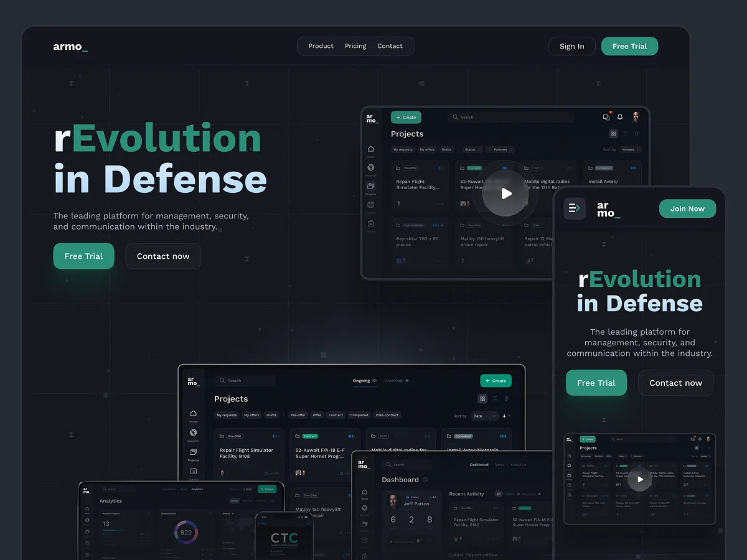Viewport: 747px width, 560px height.
Task: Click the armo_ logo in site header
Action: click(x=70, y=46)
